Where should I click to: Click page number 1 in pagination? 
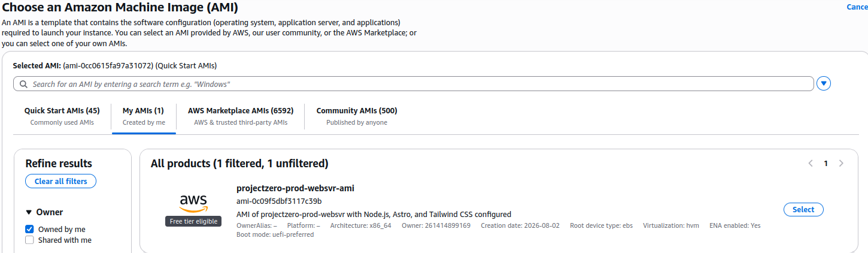[825, 163]
